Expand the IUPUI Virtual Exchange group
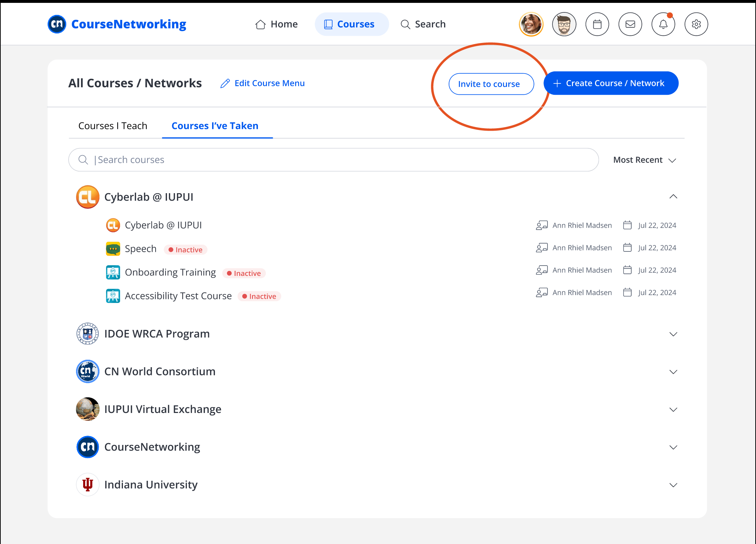Screen dimensions: 756x544 pyautogui.click(x=673, y=409)
